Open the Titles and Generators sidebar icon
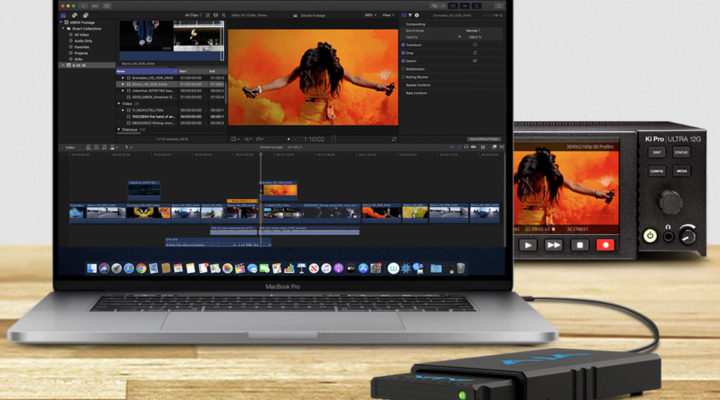The height and width of the screenshot is (400, 720). click(85, 15)
